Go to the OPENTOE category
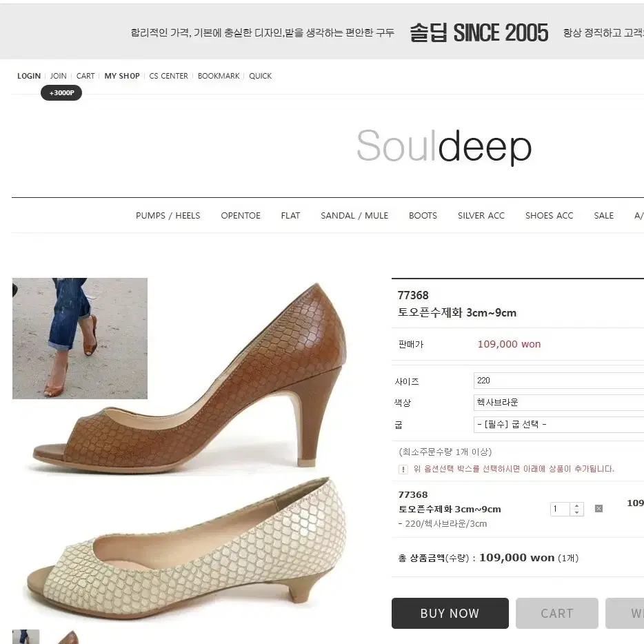Image resolution: width=644 pixels, height=644 pixels. tap(241, 216)
